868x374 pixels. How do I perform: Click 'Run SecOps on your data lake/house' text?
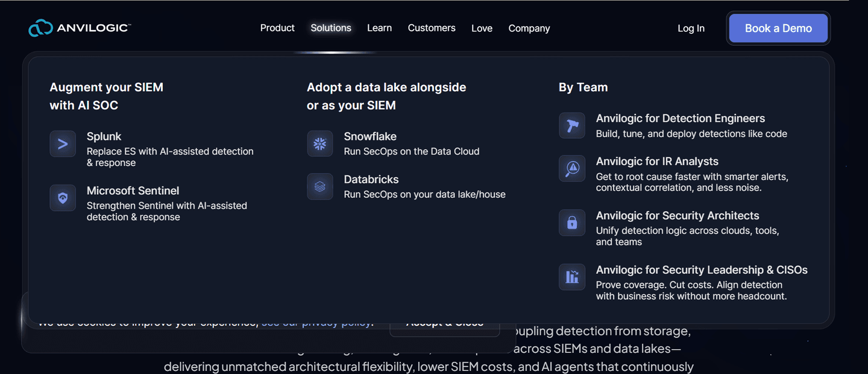[x=425, y=194]
